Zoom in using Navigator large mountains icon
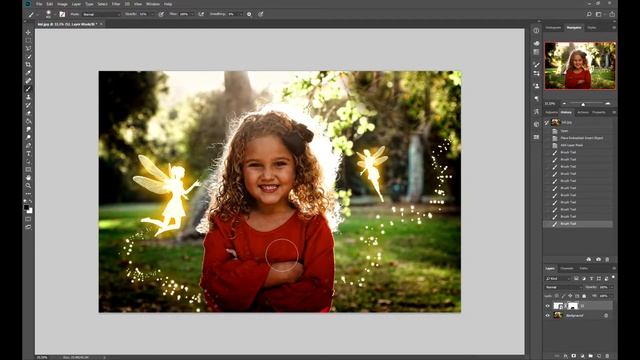 click(608, 104)
